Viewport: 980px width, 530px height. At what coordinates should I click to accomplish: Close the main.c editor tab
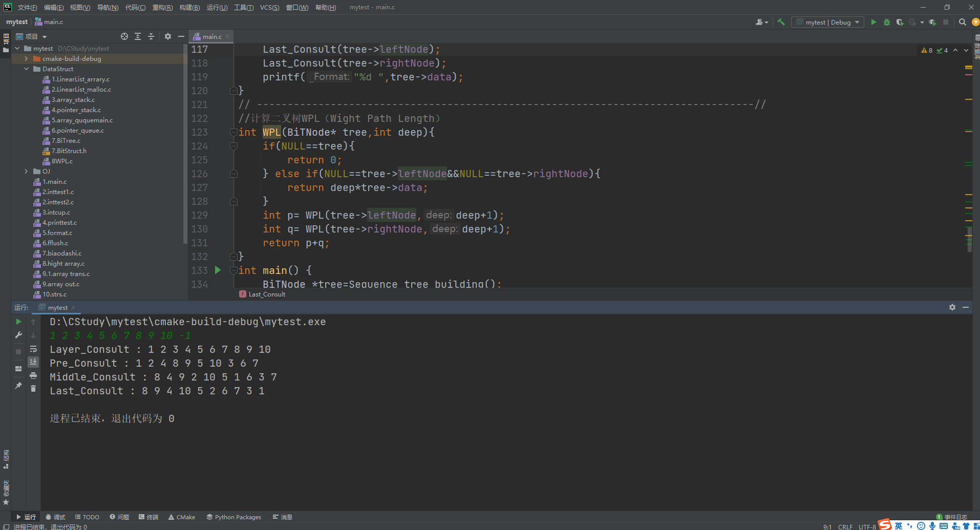[x=228, y=36]
